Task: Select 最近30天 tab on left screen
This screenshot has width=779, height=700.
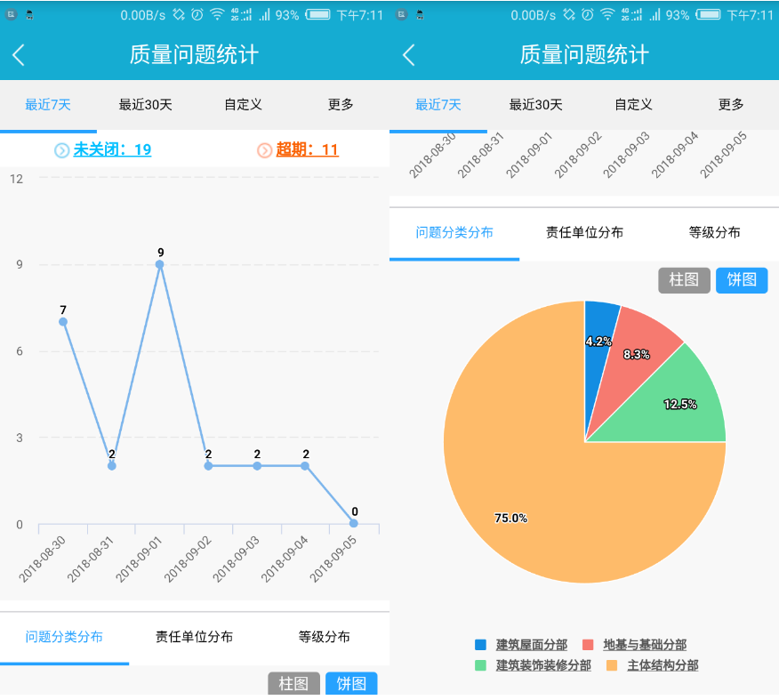Action: tap(146, 105)
